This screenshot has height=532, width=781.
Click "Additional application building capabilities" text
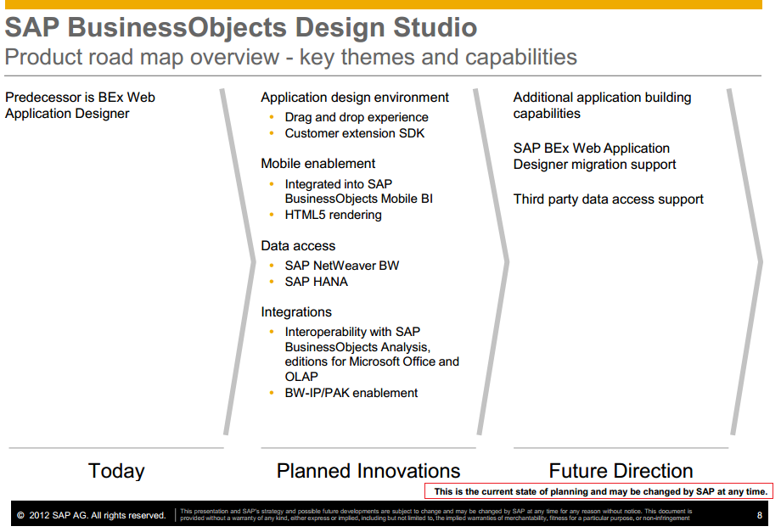[602, 105]
